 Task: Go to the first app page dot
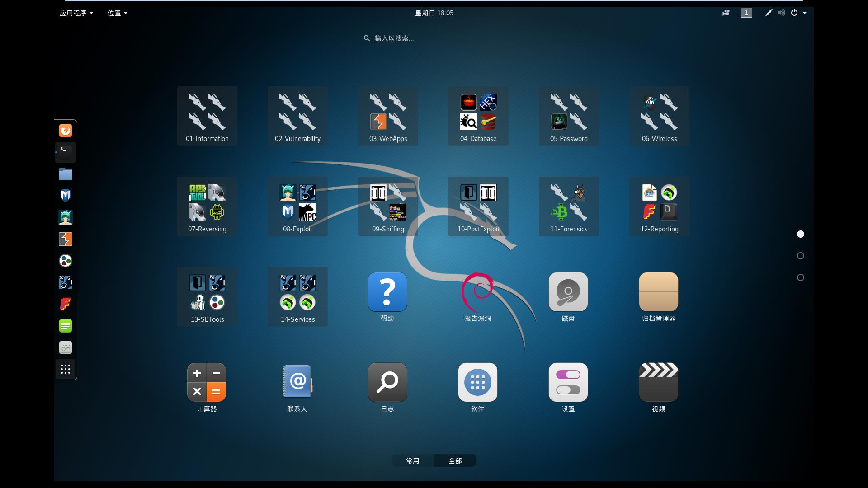(801, 234)
